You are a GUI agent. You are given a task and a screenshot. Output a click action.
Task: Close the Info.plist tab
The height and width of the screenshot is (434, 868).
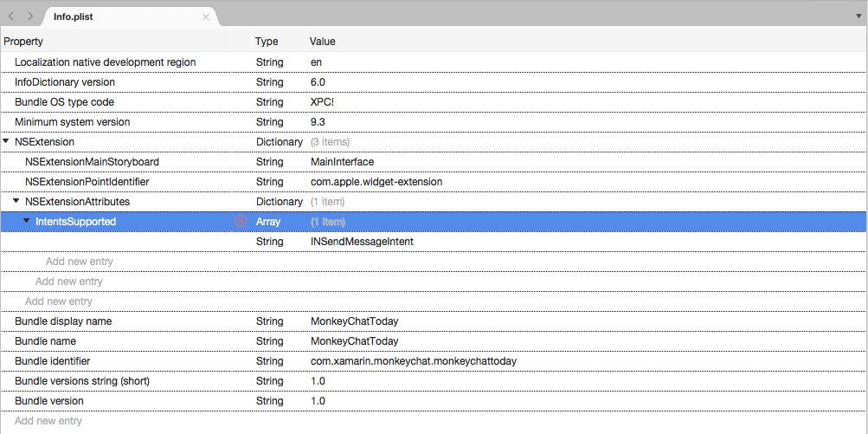[206, 16]
